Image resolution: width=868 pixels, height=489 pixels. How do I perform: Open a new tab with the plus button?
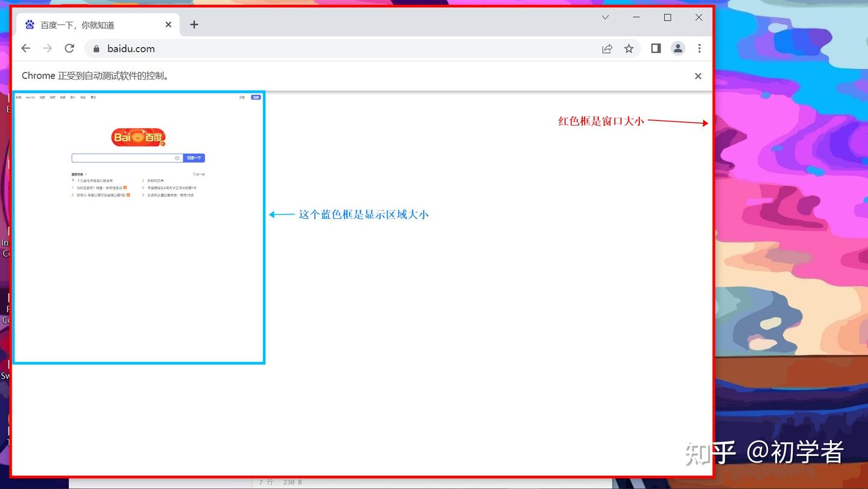(193, 25)
